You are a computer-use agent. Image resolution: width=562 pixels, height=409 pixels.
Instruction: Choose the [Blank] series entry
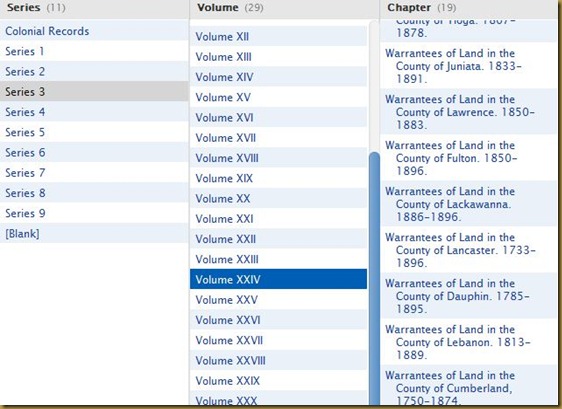pos(94,233)
